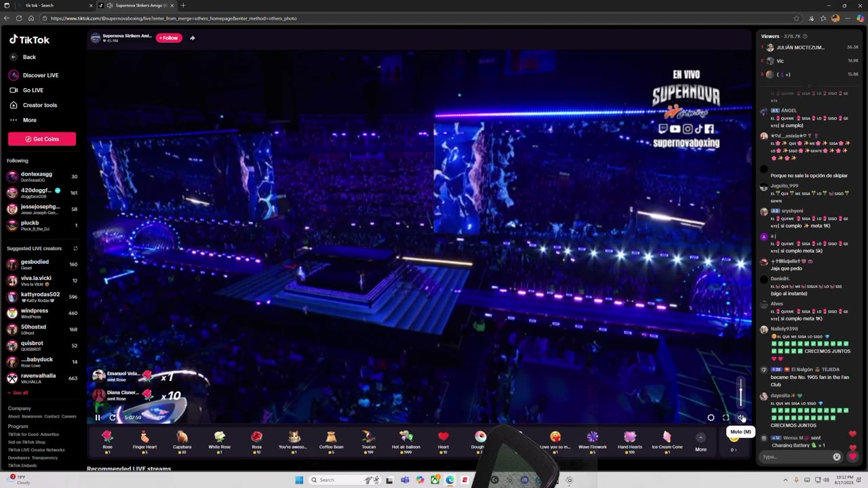This screenshot has height=488, width=868.
Task: Reload the live stream with refresh icon
Action: [x=113, y=418]
